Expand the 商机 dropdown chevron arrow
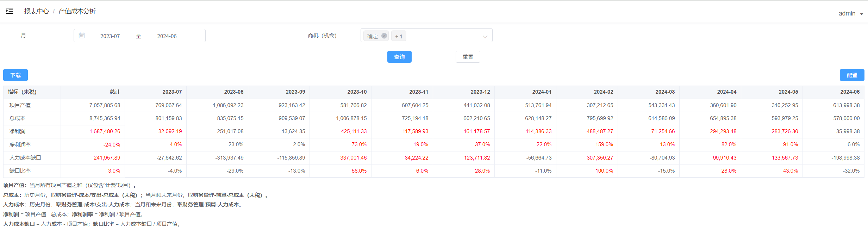The width and height of the screenshot is (868, 230). click(x=485, y=37)
